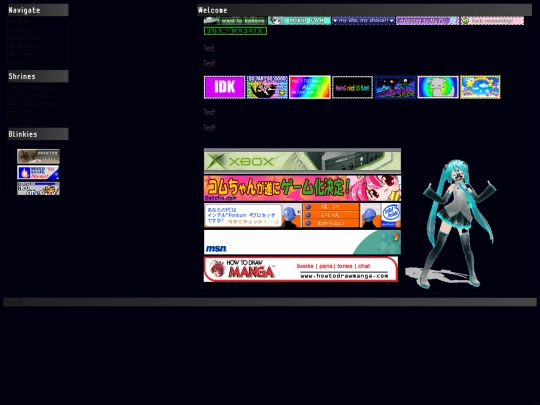Click the pink 'fuck censorship!' blinkie

tap(492, 21)
